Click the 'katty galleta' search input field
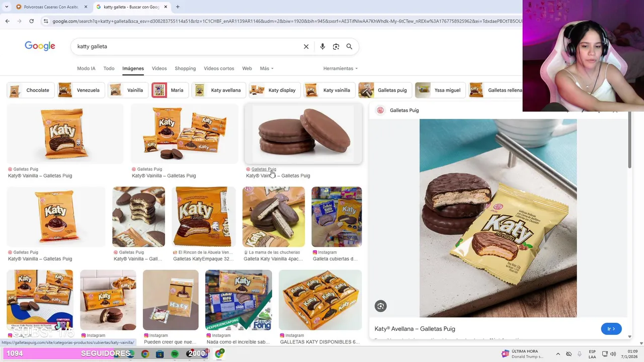 click(x=186, y=46)
